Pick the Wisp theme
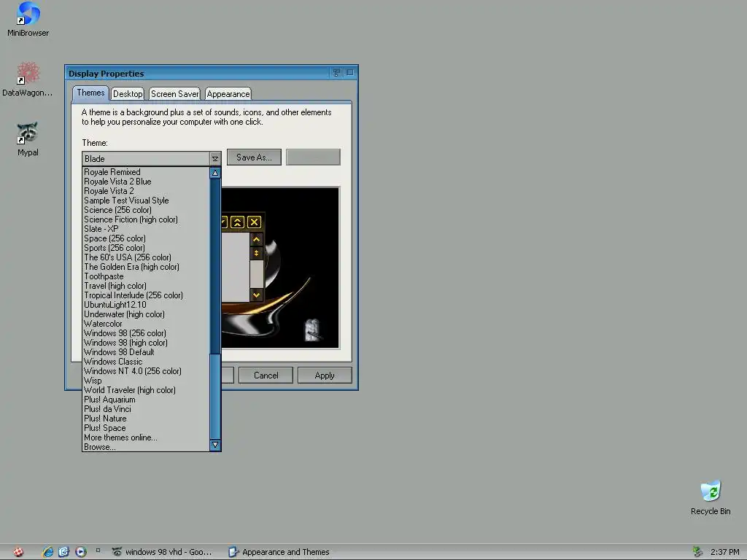This screenshot has height=560, width=747. point(146,381)
